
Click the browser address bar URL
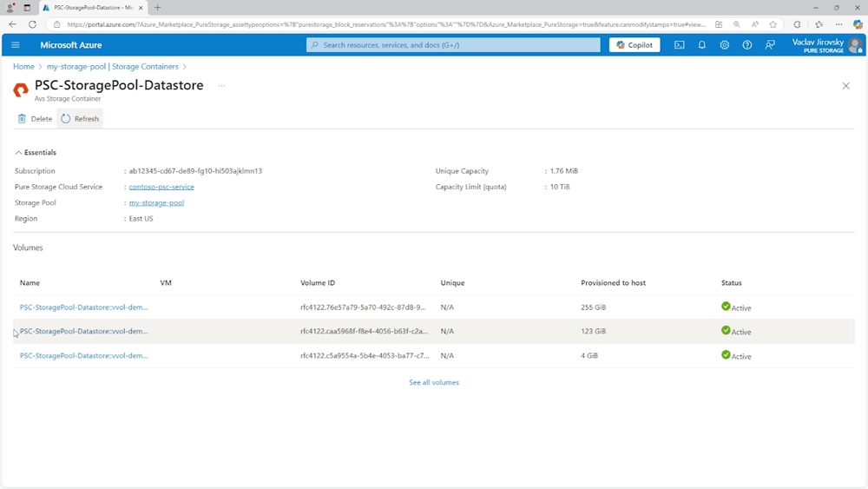[x=386, y=24]
